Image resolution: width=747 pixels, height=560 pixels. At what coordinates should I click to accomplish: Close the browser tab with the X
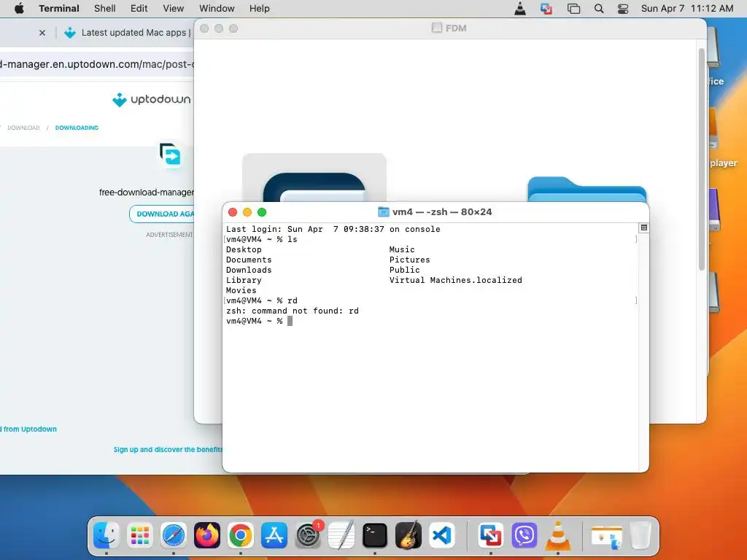coord(42,33)
